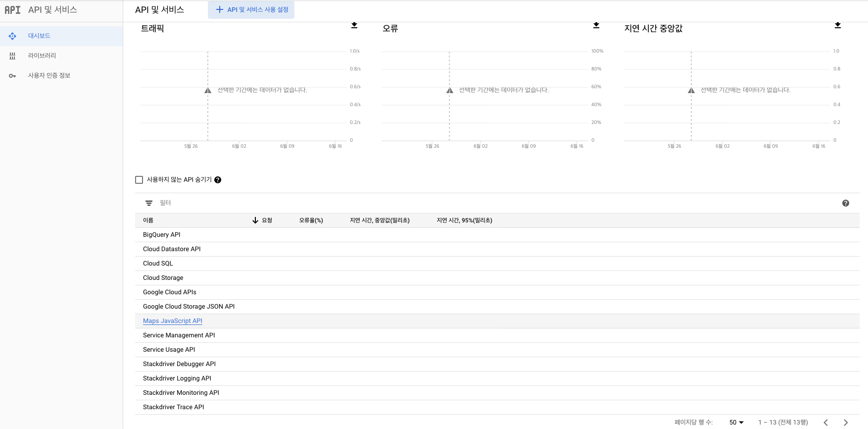The width and height of the screenshot is (868, 429).
Task: Open the Cloud SQL row
Action: tap(497, 264)
